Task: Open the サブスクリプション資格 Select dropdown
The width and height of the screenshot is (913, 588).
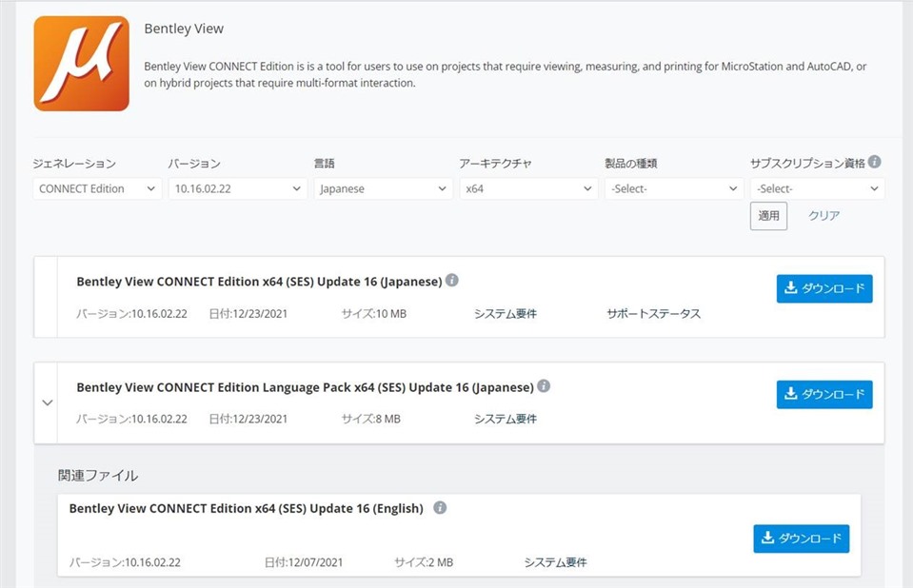Action: [817, 189]
